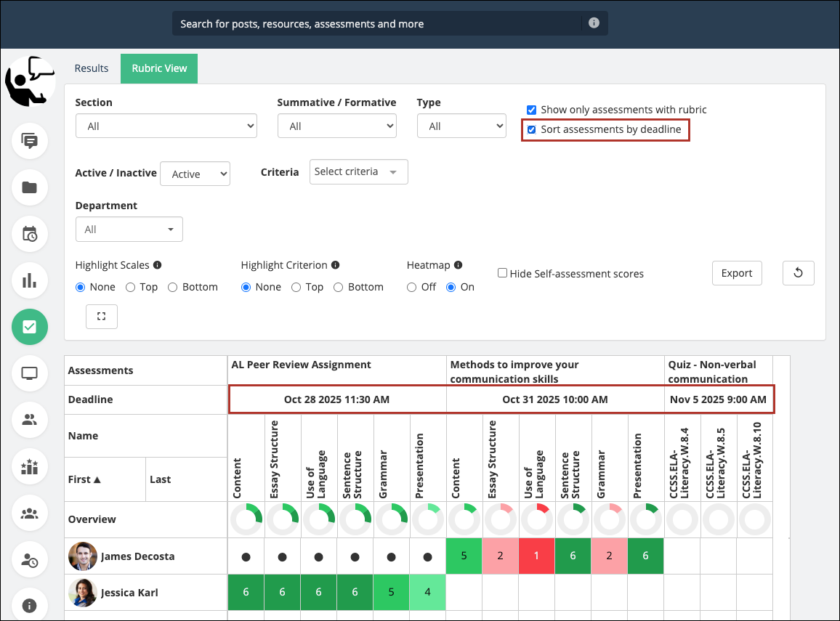840x621 pixels.
Task: Select Top radio for Highlight Scales
Action: tap(131, 287)
